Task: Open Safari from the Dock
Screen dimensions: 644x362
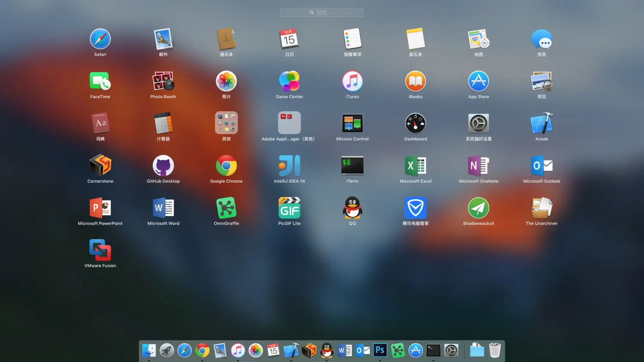Action: pos(185,350)
